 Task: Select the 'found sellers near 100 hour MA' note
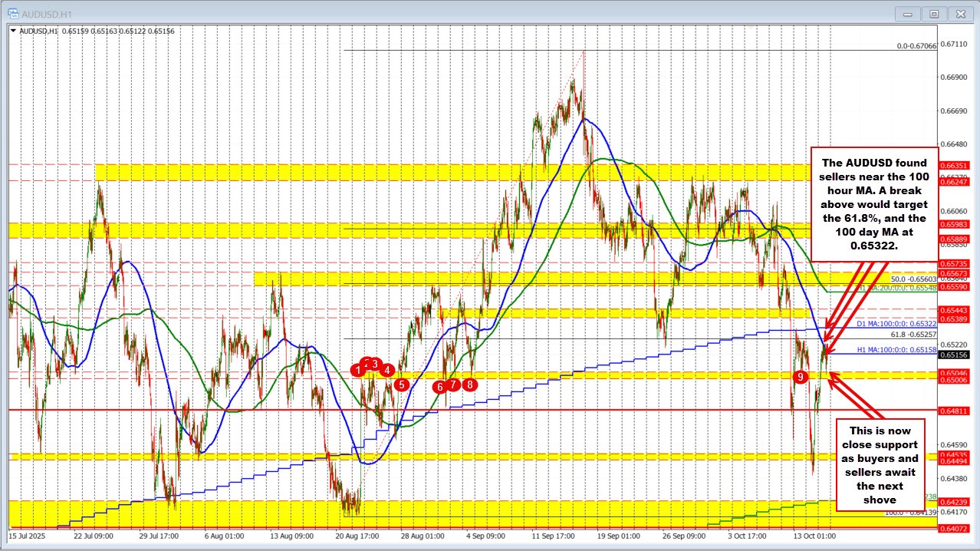[874, 203]
